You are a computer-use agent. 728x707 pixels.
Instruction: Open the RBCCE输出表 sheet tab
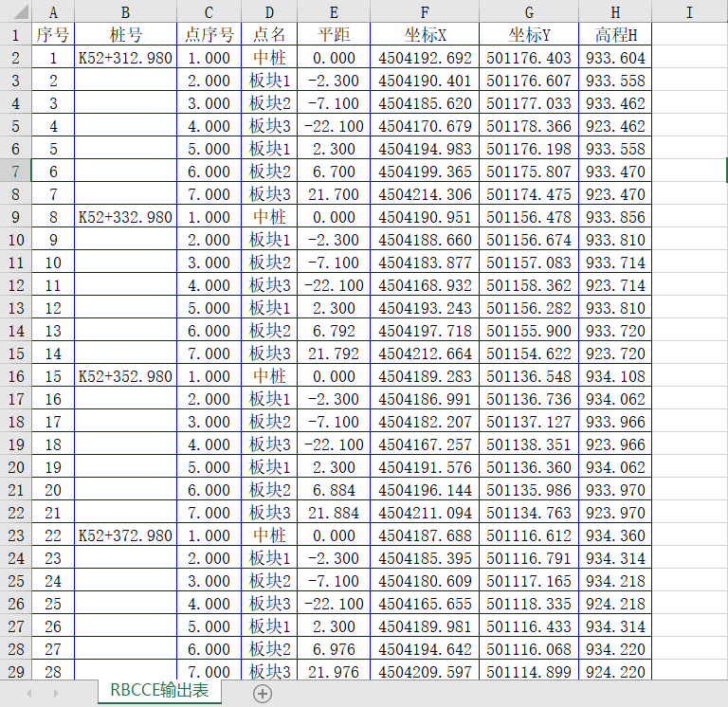tap(159, 691)
